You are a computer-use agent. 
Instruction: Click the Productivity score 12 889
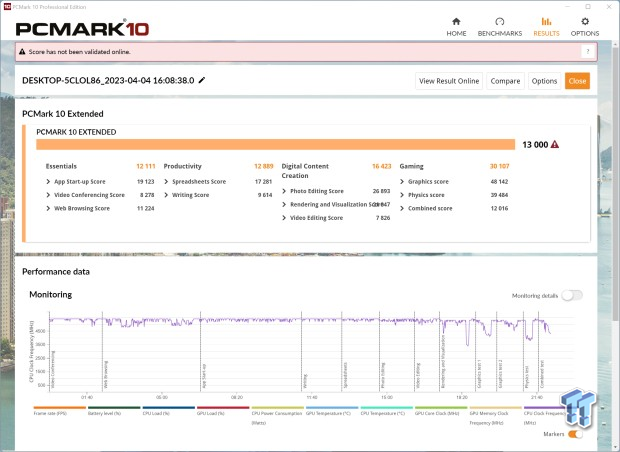[x=264, y=166]
